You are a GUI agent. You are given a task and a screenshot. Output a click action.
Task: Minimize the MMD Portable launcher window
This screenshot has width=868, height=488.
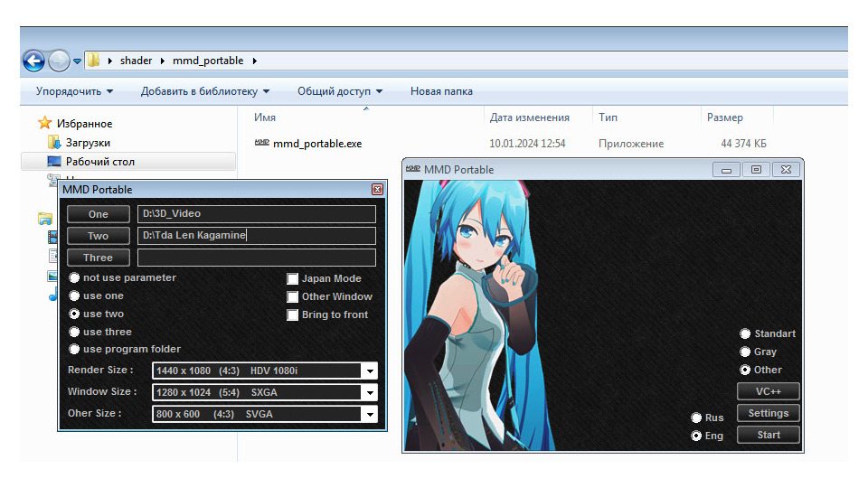tap(726, 170)
